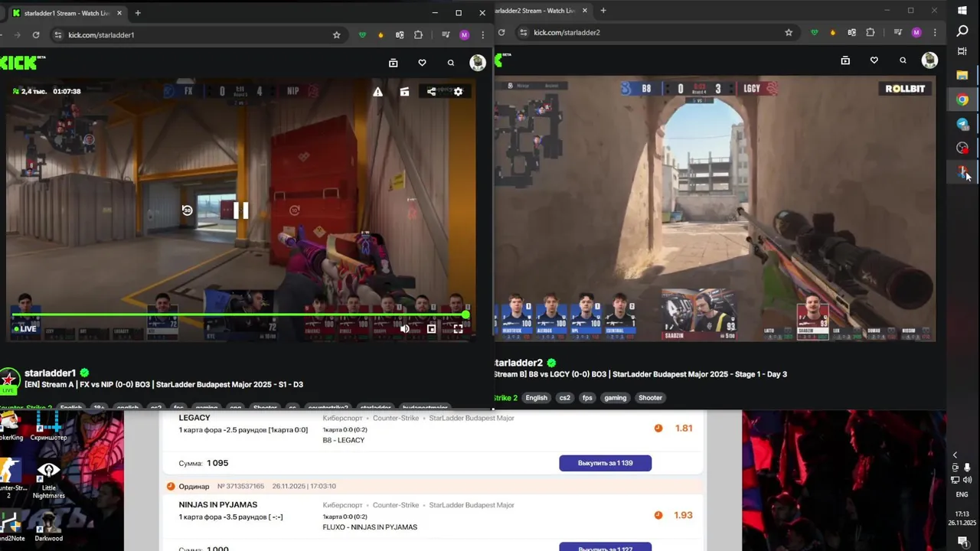Click bet number 3713537165
Screen dimensions: 980x551
[240, 486]
